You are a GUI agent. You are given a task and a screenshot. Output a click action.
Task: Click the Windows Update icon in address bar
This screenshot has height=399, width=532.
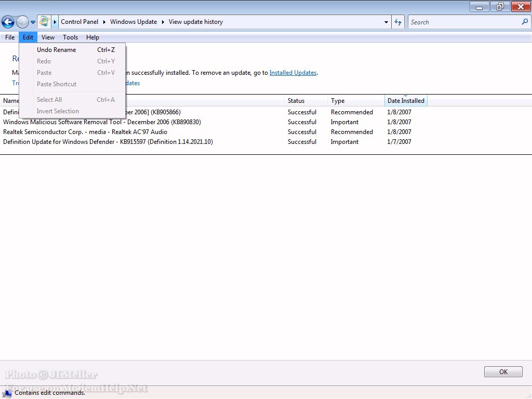[x=44, y=22]
